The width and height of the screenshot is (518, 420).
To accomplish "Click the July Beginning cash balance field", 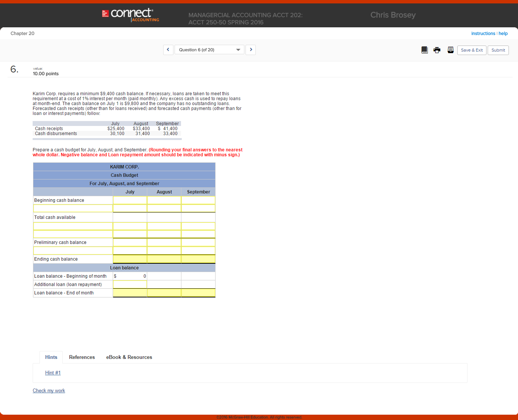I will click(x=130, y=200).
